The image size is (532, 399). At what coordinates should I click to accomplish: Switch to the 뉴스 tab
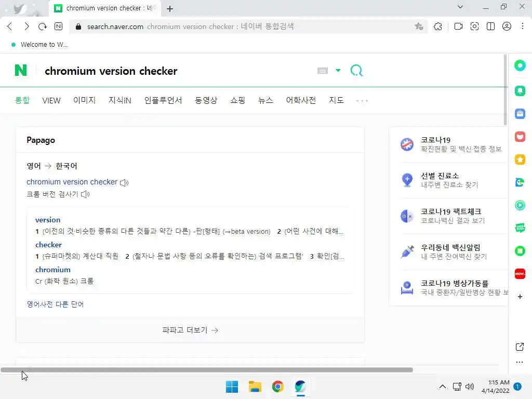click(265, 100)
